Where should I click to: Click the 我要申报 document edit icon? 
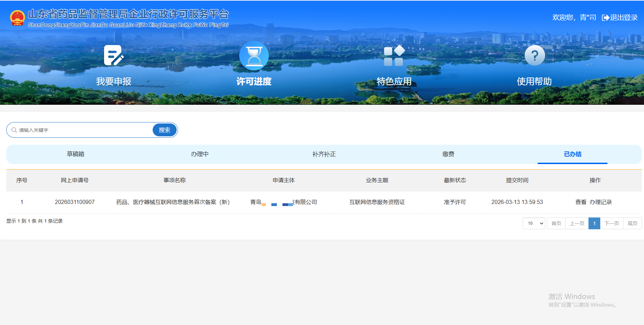point(113,55)
